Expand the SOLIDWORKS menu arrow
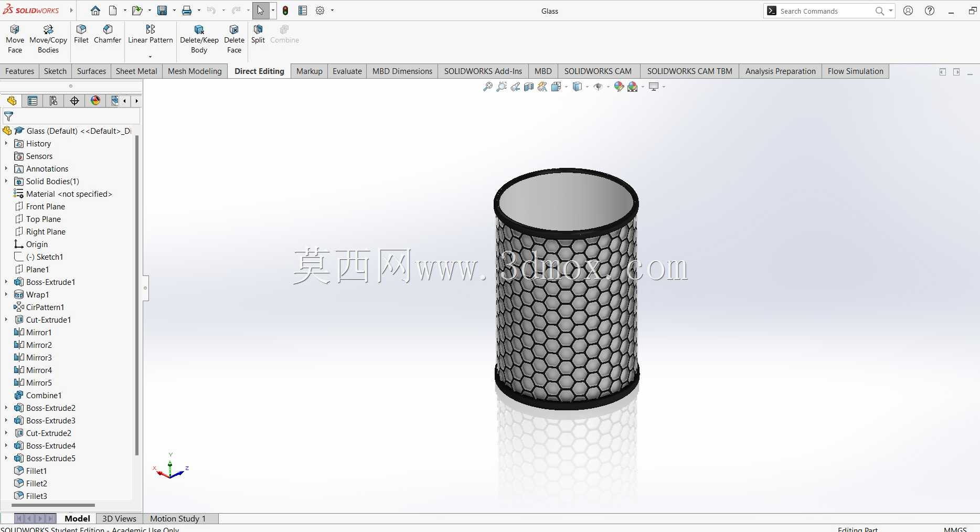 click(x=71, y=10)
